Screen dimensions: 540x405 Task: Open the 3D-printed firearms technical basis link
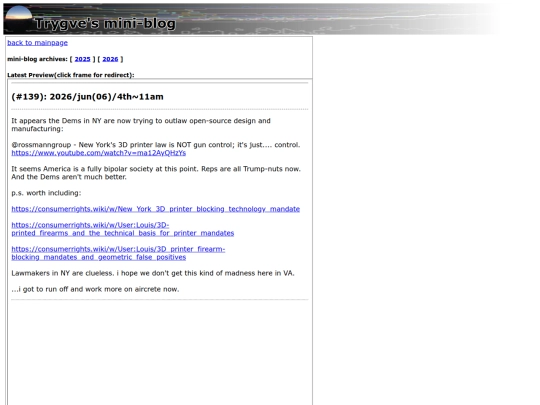(123, 229)
